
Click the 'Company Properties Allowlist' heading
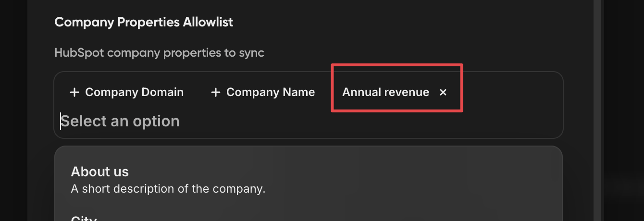coord(144,23)
